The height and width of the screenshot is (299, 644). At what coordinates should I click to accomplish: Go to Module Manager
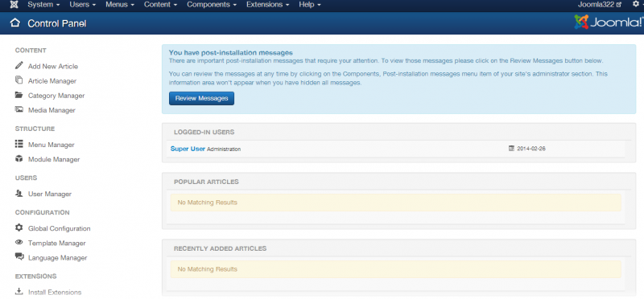click(54, 160)
